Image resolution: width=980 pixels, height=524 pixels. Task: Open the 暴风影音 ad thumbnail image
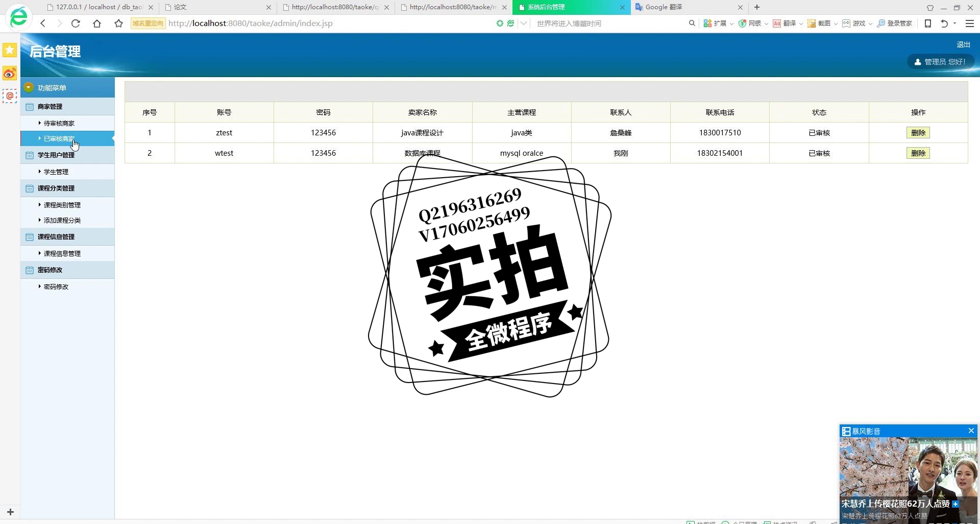pyautogui.click(x=909, y=467)
